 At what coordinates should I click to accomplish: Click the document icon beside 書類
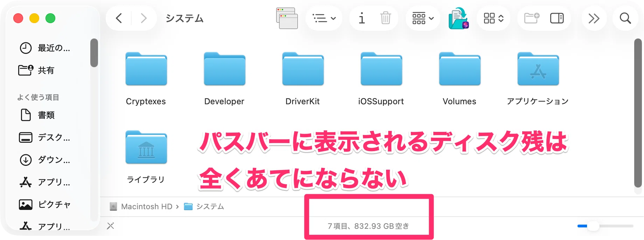click(x=26, y=115)
